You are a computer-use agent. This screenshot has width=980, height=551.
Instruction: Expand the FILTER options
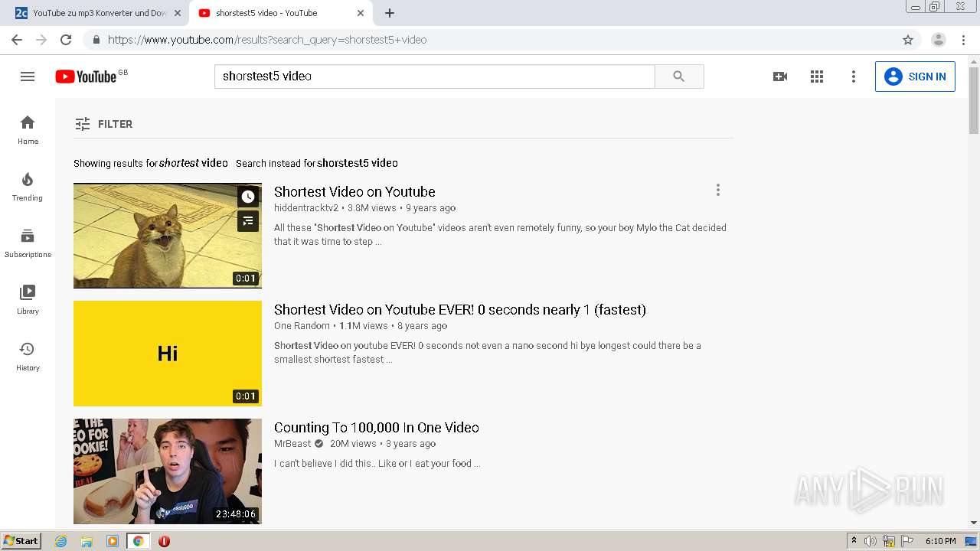pos(104,124)
